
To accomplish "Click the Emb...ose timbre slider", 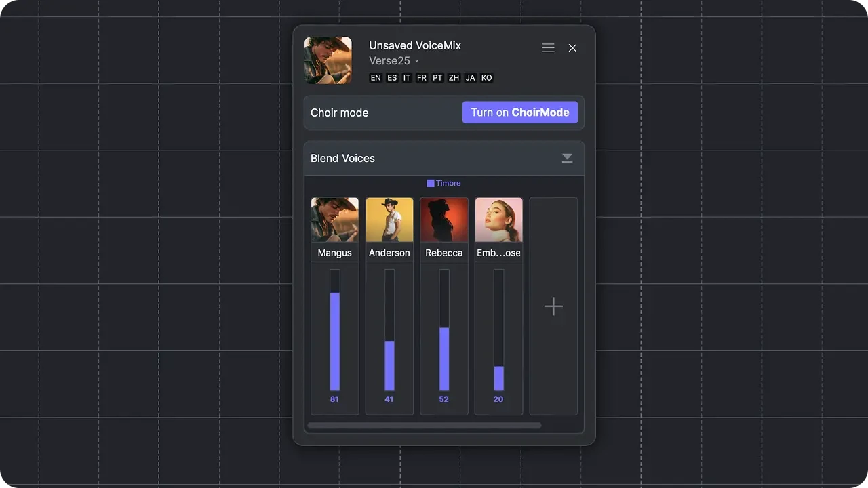I will (x=498, y=330).
